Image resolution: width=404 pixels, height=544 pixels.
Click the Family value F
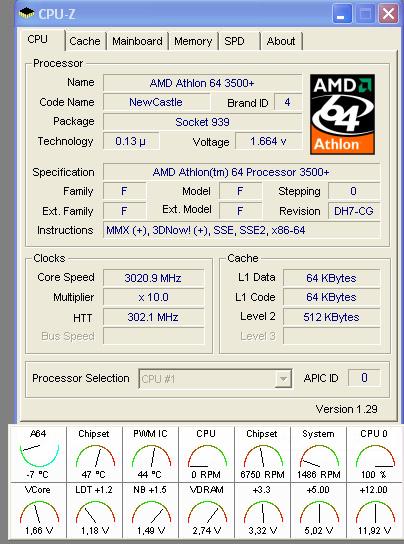pos(124,191)
